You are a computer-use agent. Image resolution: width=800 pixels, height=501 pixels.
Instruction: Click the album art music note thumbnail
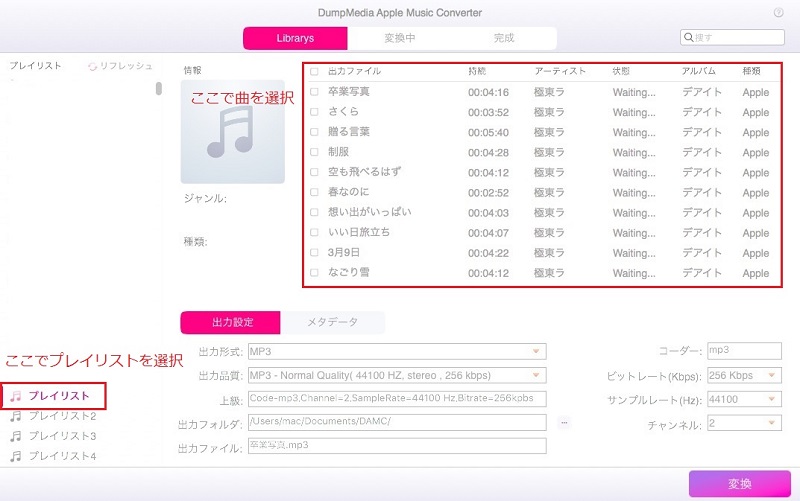(233, 132)
